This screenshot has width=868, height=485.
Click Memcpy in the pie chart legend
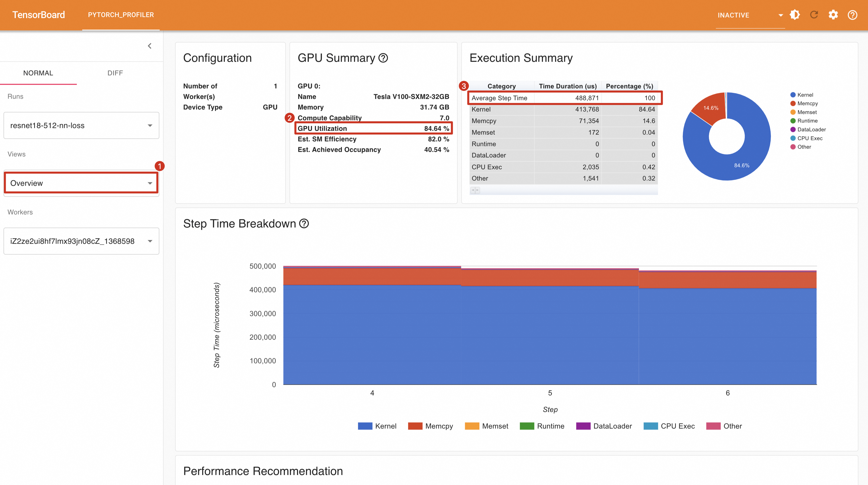804,103
